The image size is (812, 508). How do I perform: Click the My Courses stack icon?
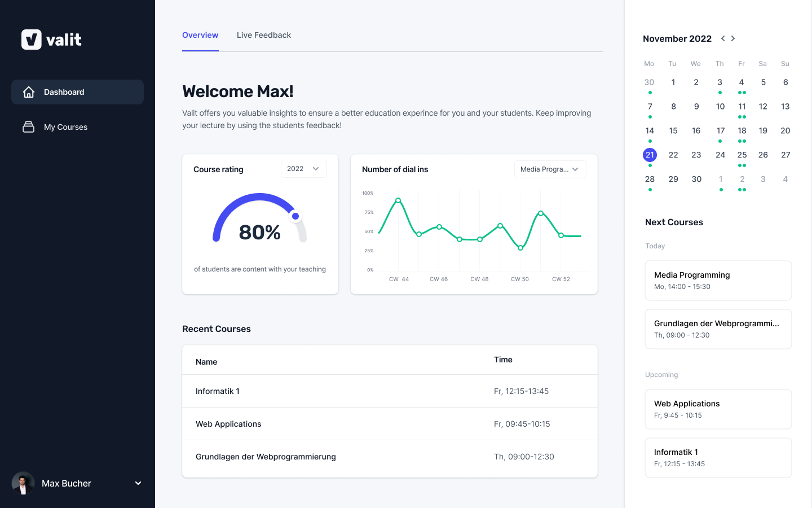[x=29, y=127]
